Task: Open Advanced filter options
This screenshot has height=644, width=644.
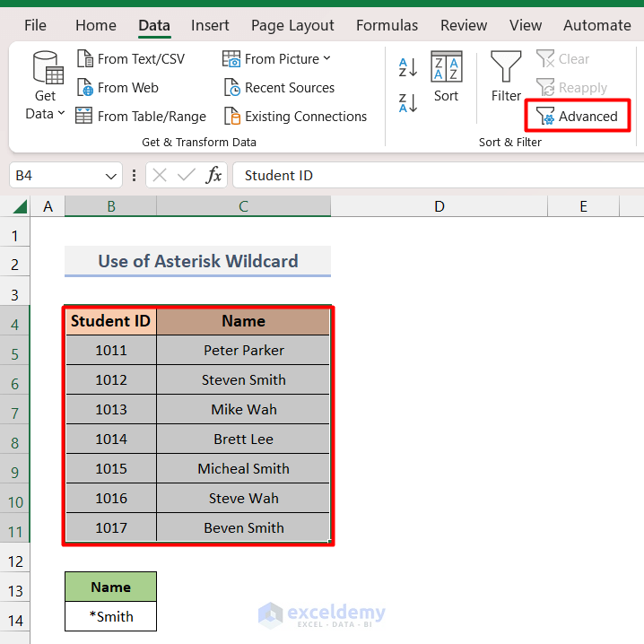Action: [x=577, y=117]
